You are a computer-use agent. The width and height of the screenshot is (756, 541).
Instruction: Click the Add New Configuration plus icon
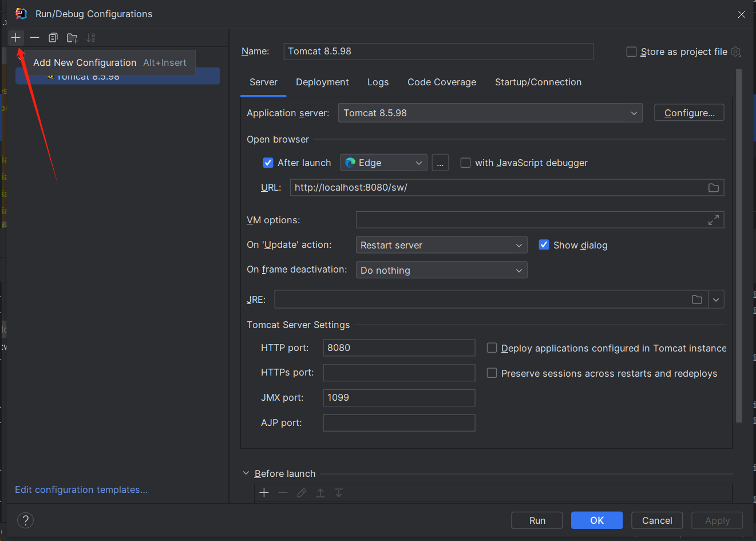pos(15,38)
